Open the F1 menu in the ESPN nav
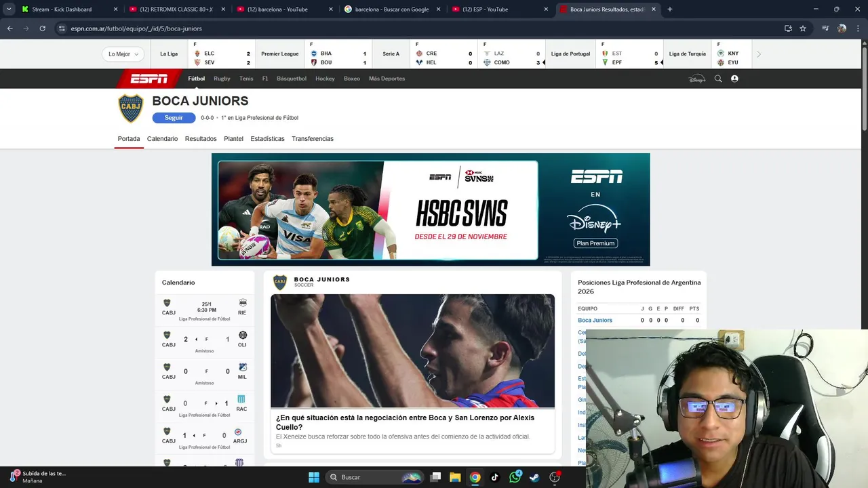This screenshot has height=488, width=868. [x=265, y=79]
